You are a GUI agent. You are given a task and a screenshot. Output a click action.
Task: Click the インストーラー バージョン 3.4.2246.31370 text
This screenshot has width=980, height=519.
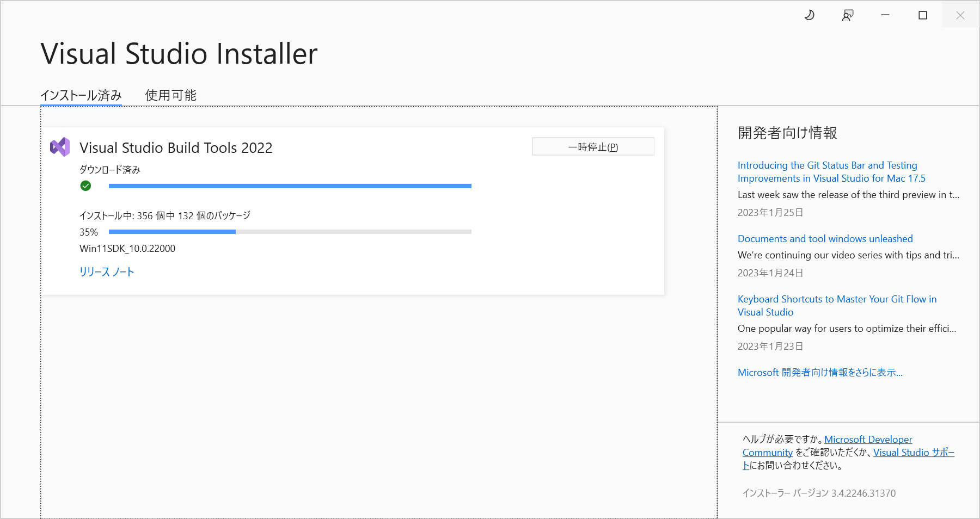[x=819, y=493]
